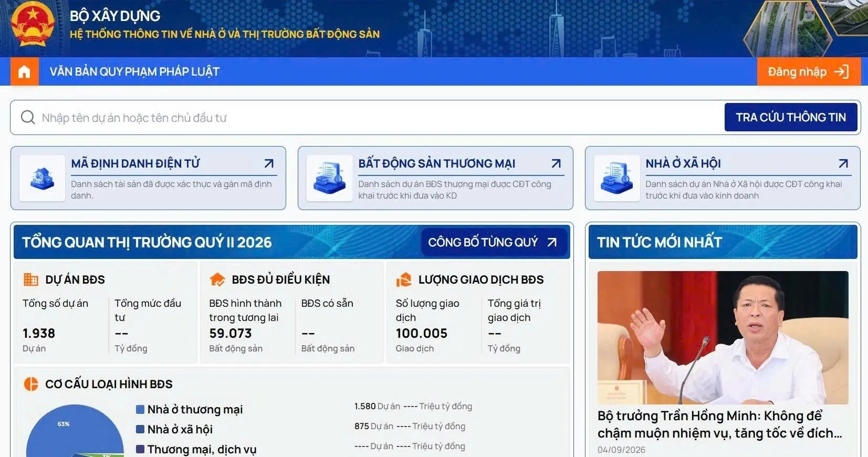Viewport: 868px width, 457px height.
Task: Click the 1.938 total projects value
Action: [x=39, y=333]
